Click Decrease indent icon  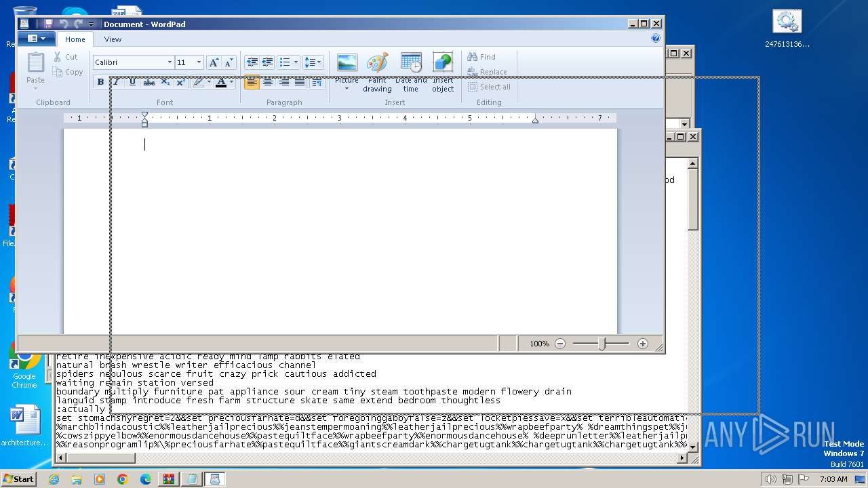[x=252, y=62]
